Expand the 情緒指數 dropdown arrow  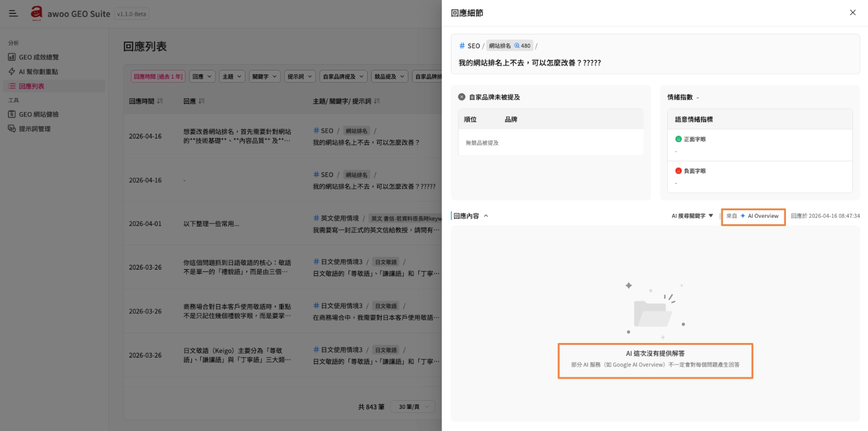coord(698,98)
